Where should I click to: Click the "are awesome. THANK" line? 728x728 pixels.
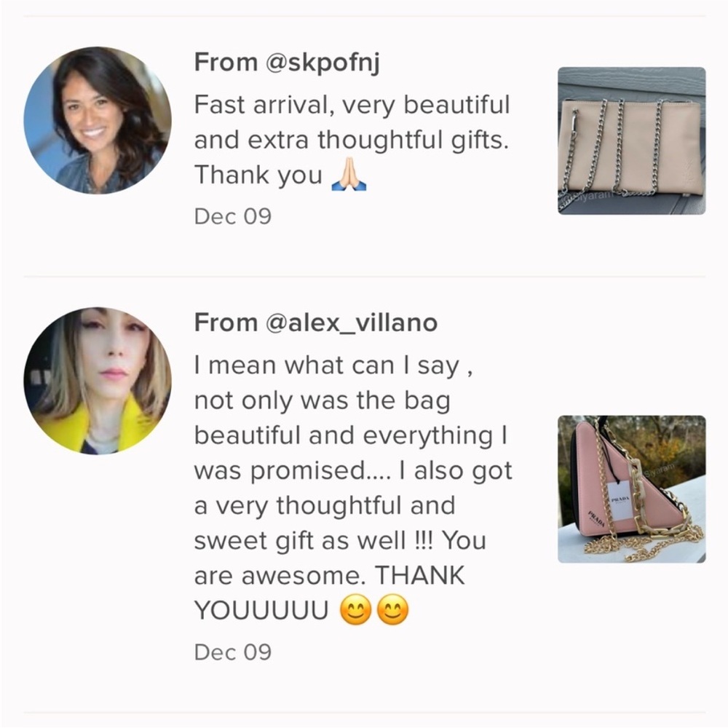tap(329, 576)
